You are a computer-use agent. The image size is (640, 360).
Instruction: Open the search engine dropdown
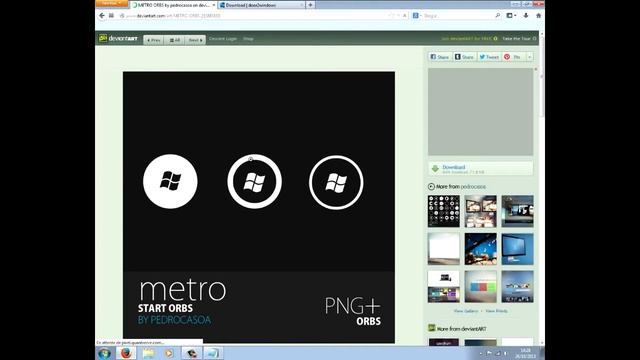(417, 16)
